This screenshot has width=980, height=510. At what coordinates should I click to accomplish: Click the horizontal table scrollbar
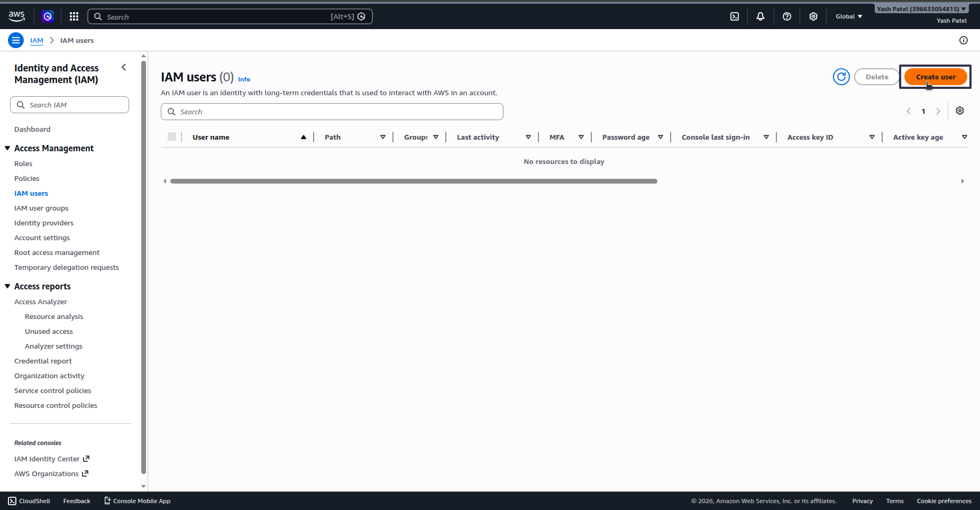coord(414,181)
